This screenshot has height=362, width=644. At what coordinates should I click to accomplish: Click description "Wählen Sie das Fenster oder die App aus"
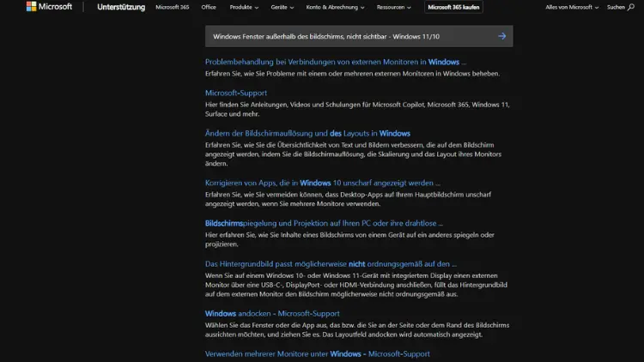pyautogui.click(x=357, y=329)
